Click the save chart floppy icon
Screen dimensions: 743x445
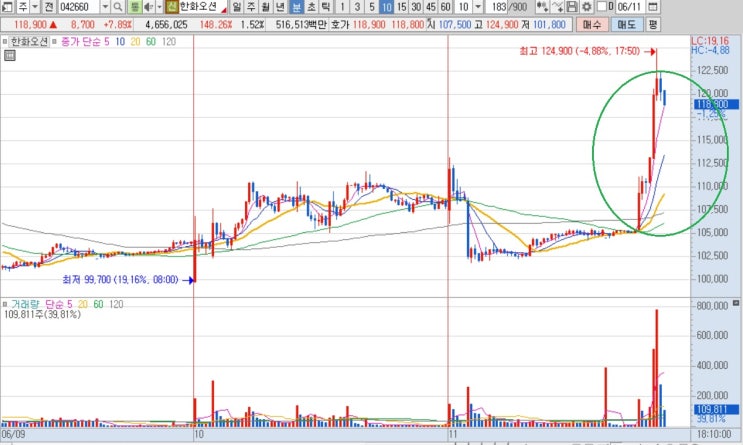(x=572, y=7)
